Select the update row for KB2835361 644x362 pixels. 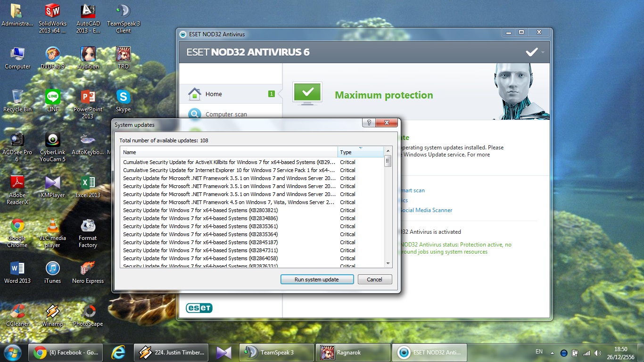pyautogui.click(x=253, y=226)
